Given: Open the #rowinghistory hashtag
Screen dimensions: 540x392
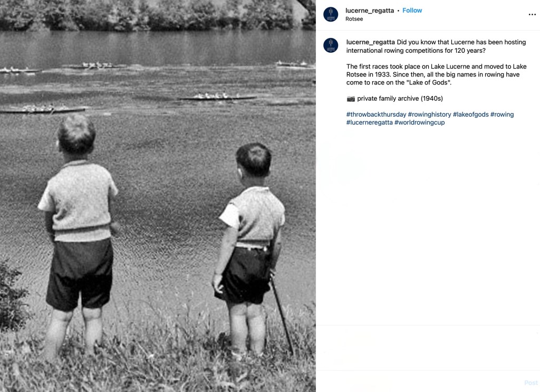Looking at the screenshot, I should (429, 114).
